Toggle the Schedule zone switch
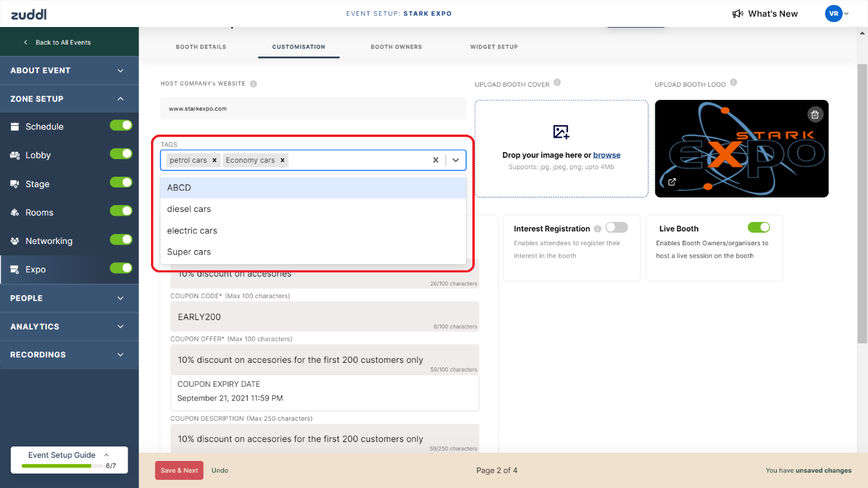This screenshot has width=868, height=488. pyautogui.click(x=121, y=125)
